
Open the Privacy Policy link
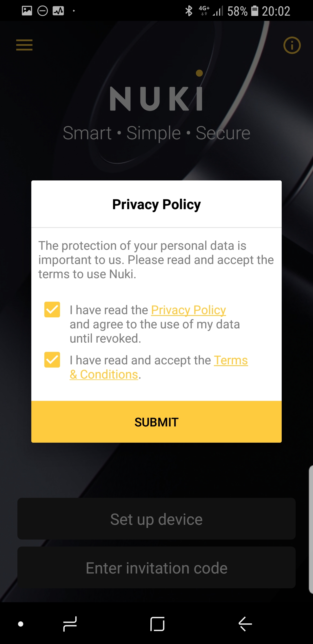[188, 310]
